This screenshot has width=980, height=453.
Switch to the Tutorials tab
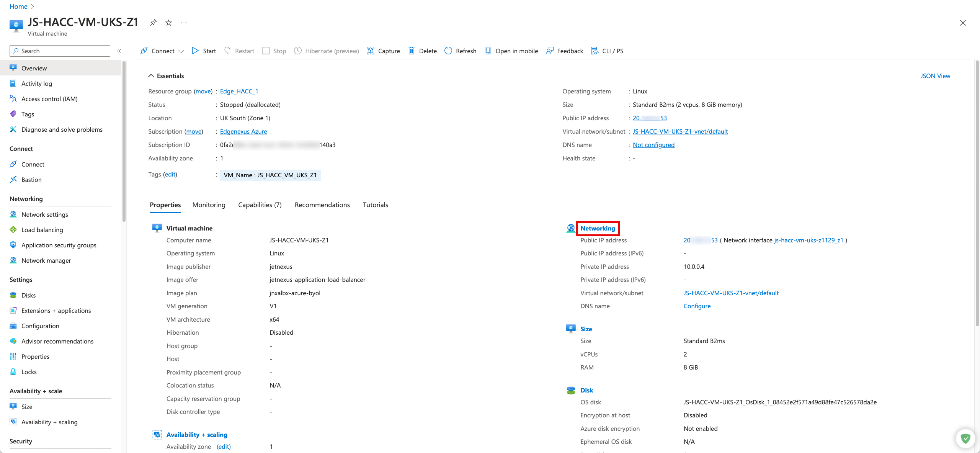coord(376,205)
